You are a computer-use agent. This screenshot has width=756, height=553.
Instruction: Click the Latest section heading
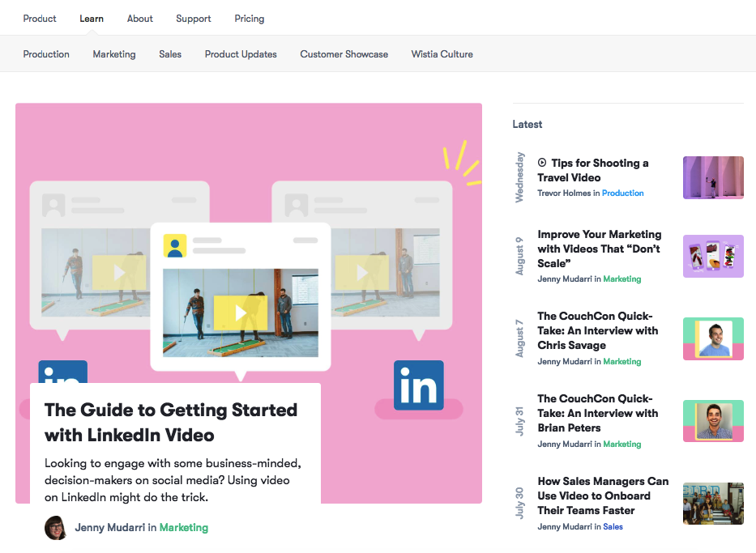[x=527, y=124]
